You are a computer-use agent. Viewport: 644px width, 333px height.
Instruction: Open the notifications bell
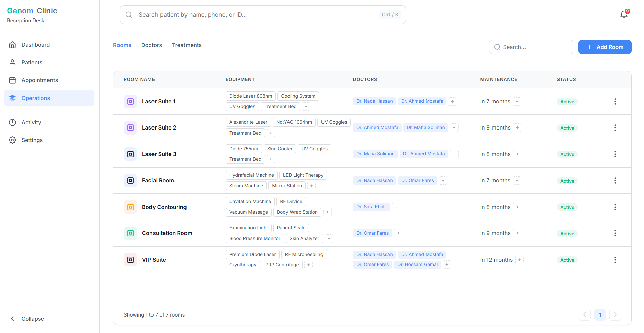[x=624, y=14]
